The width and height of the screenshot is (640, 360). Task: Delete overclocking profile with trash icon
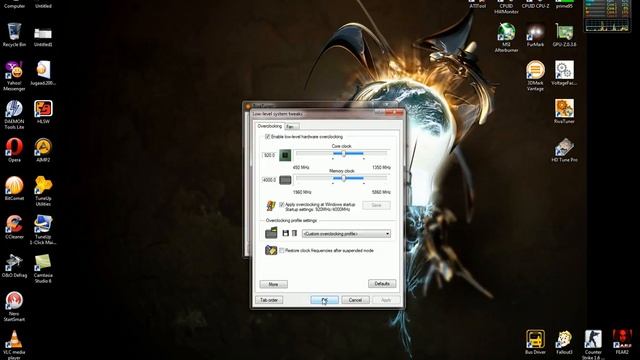pyautogui.click(x=294, y=233)
